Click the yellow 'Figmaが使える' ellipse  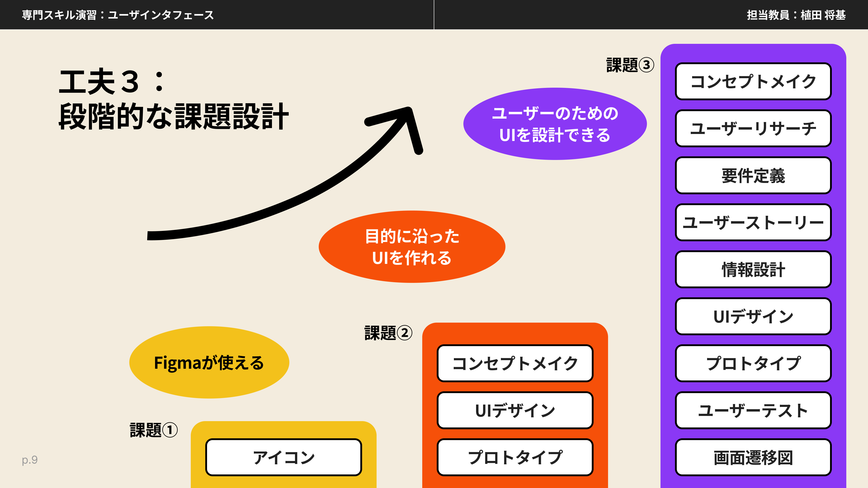click(x=209, y=362)
